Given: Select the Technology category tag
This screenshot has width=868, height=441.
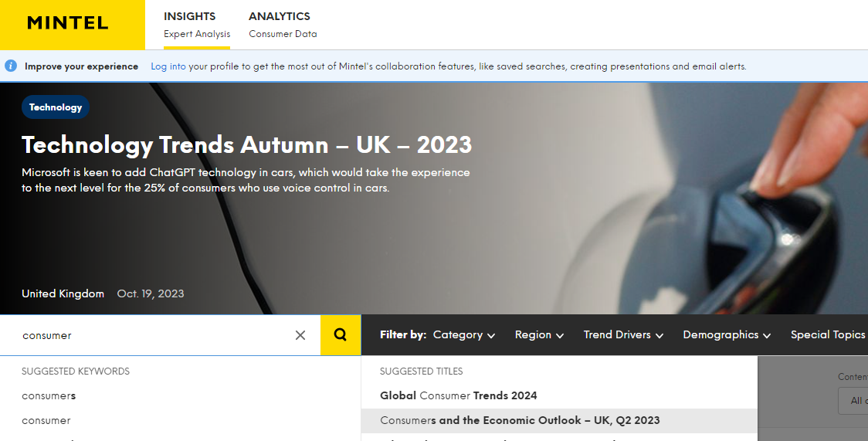Looking at the screenshot, I should 56,107.
